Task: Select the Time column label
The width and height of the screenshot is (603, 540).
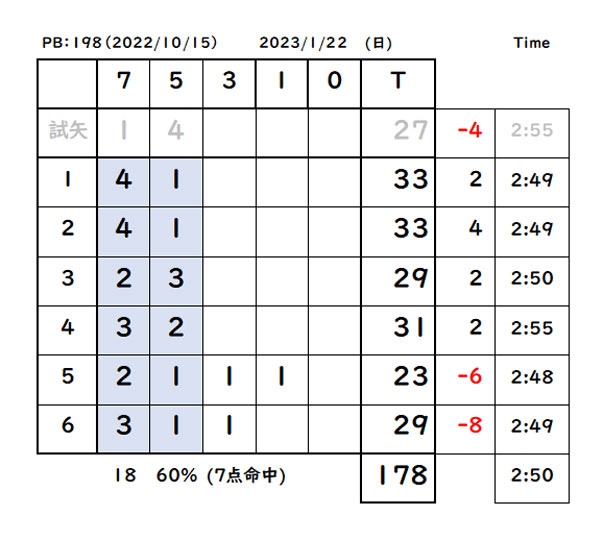Action: tap(531, 42)
